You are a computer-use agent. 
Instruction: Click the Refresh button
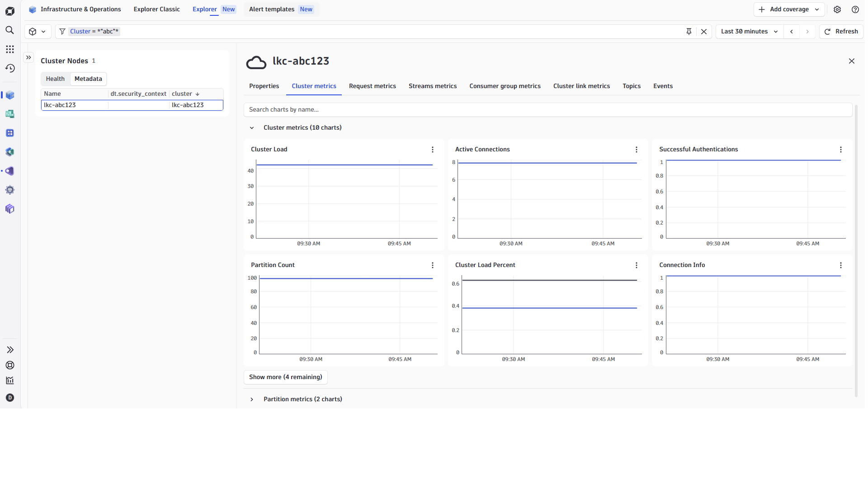point(841,32)
